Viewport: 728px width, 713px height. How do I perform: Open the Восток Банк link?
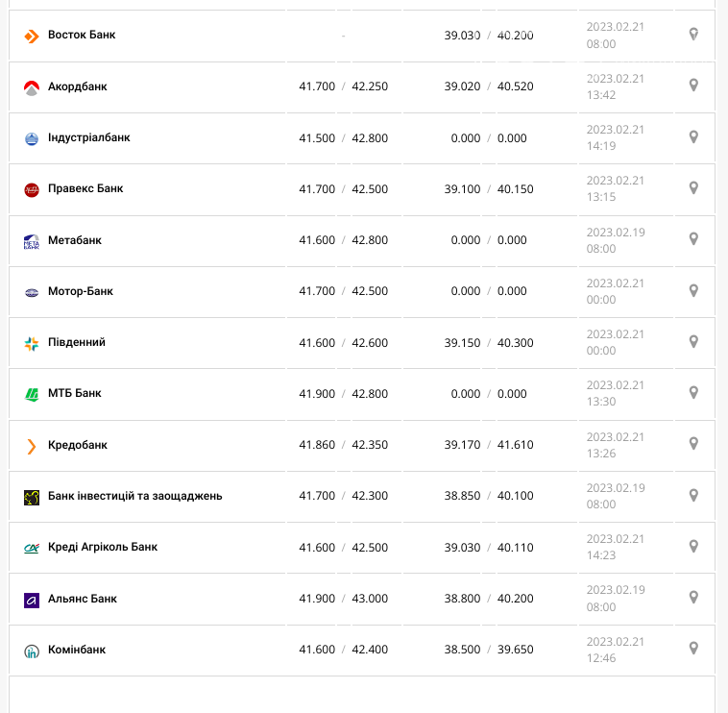point(82,35)
